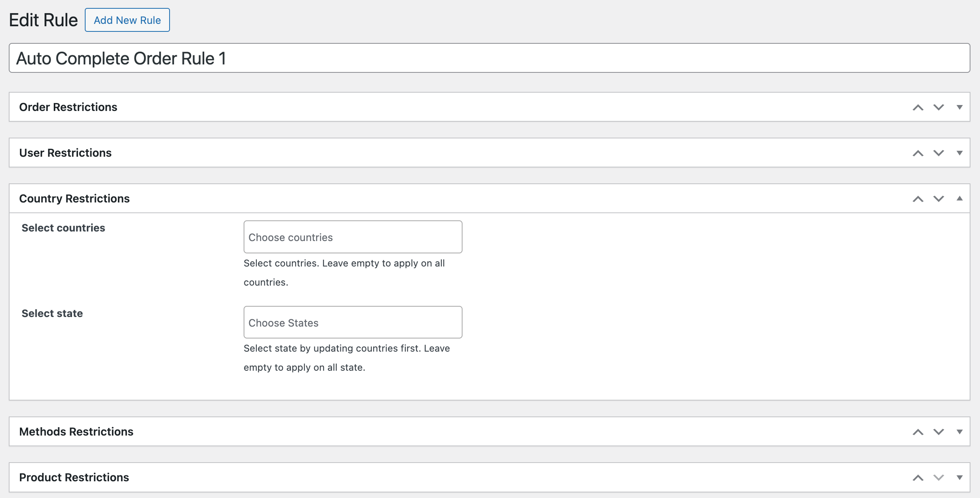The image size is (980, 498).
Task: Move the Product Restrictions panel up
Action: coord(919,477)
